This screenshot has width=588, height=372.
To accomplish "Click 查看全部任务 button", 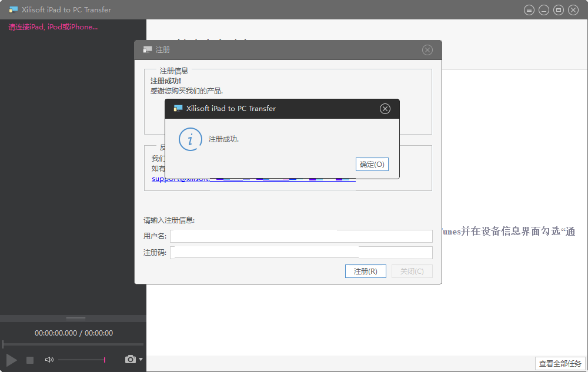I will click(560, 363).
